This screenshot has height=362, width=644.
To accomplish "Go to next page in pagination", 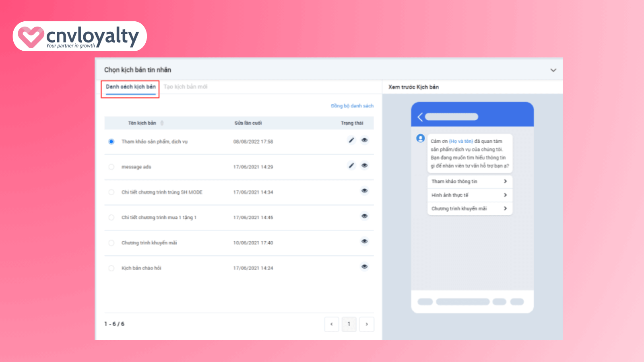I will [367, 324].
